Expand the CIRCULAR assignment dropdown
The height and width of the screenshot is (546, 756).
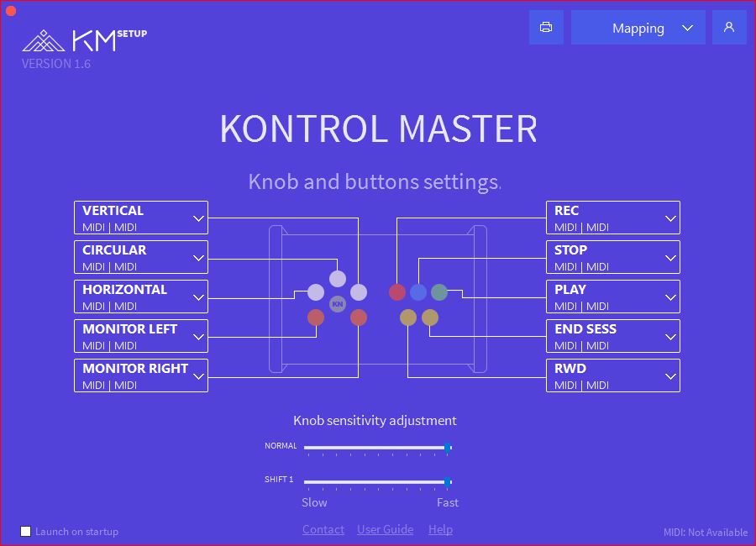(x=141, y=257)
